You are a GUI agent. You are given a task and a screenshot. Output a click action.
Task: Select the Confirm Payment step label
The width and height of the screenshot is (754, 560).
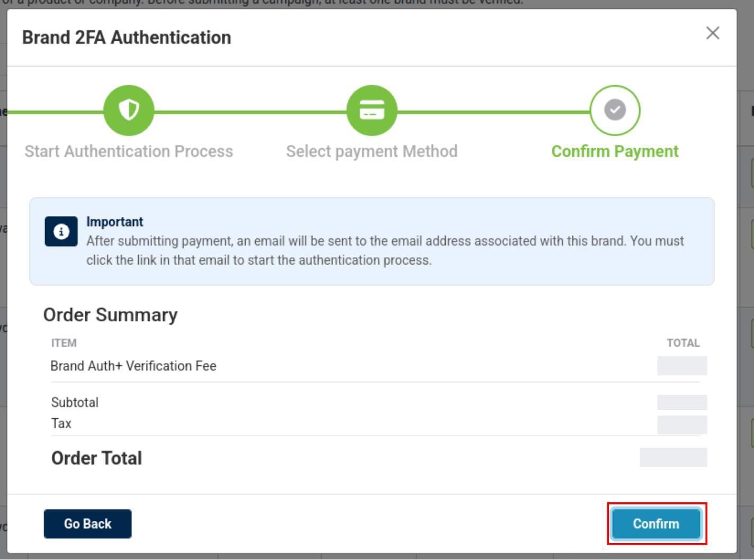[x=614, y=151]
